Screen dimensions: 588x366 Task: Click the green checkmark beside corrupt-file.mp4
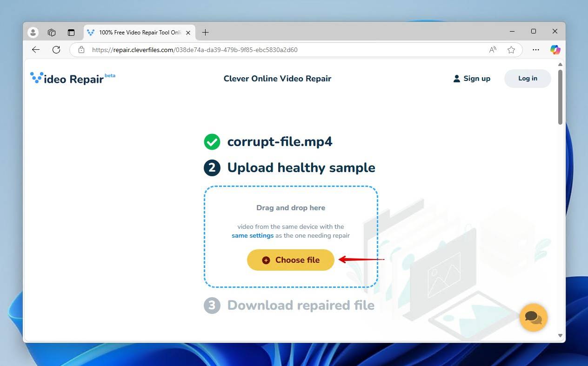(x=212, y=142)
